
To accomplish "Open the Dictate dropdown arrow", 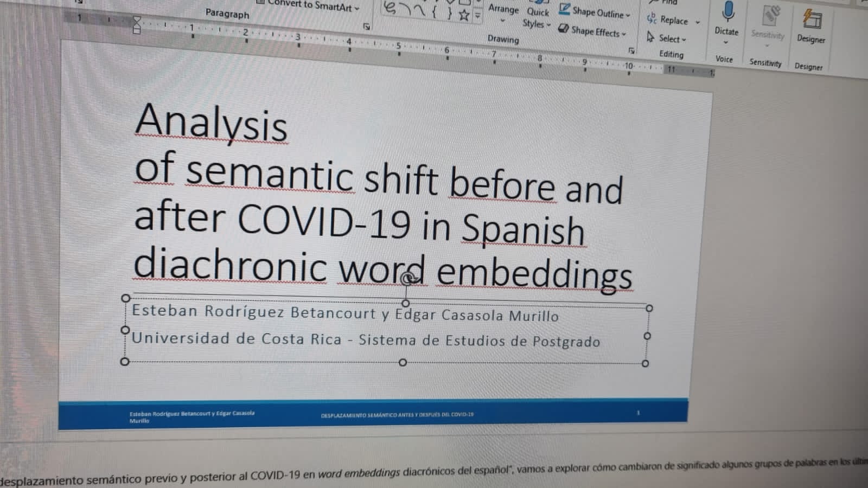I will click(726, 43).
